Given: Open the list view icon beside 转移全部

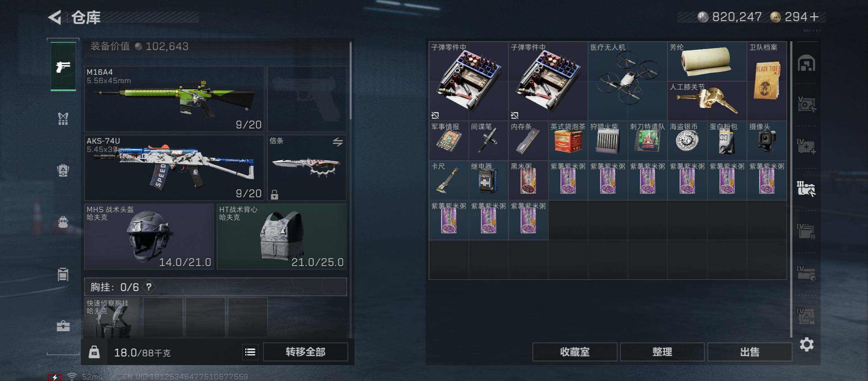Looking at the screenshot, I should click(250, 352).
